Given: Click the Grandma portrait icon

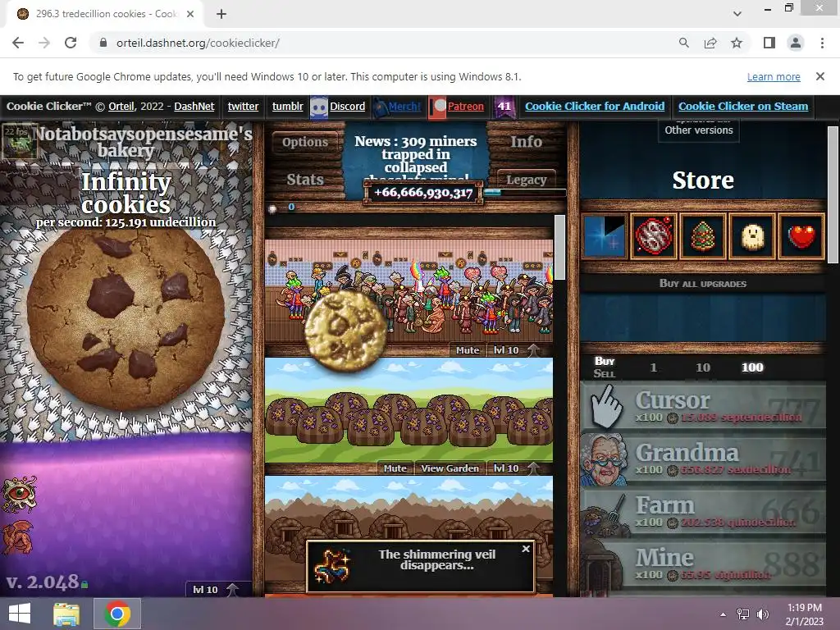Looking at the screenshot, I should point(605,459).
